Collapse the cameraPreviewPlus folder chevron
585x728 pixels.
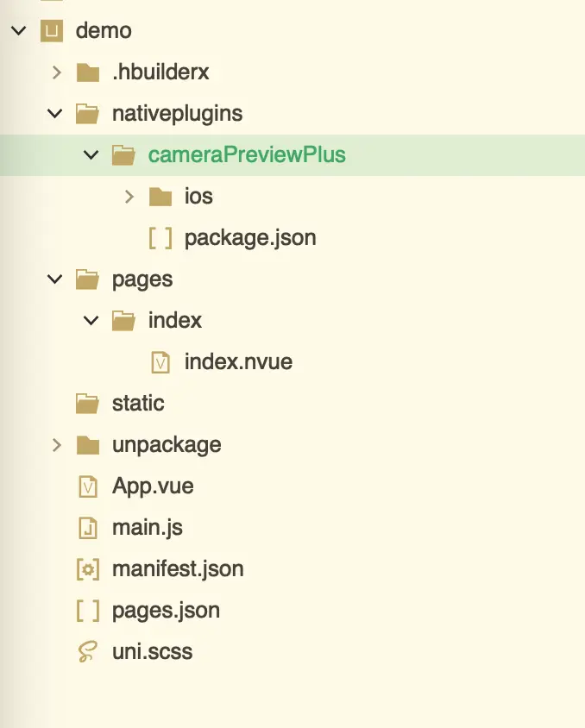[91, 155]
